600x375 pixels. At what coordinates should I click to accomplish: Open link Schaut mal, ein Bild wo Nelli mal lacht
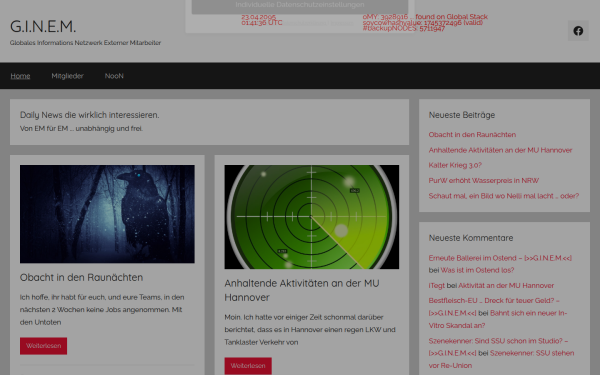[x=504, y=196]
